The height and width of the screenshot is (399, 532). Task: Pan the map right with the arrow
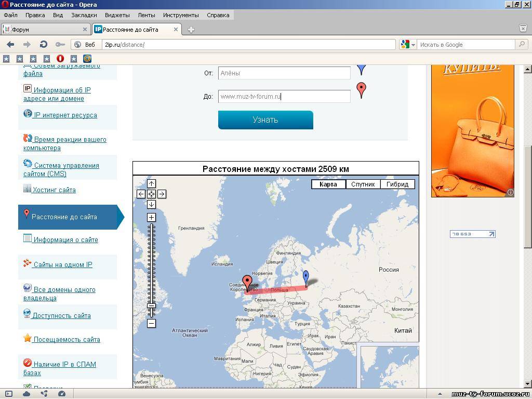(x=162, y=194)
